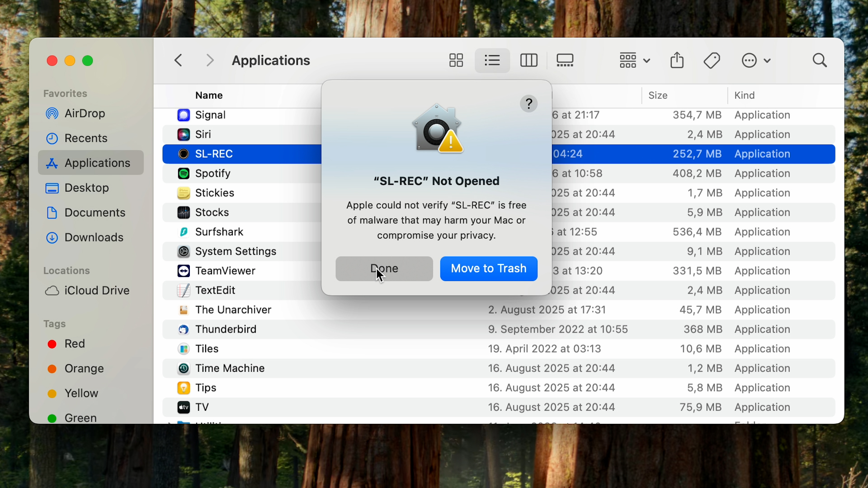The height and width of the screenshot is (488, 868).
Task: Switch to list view
Action: point(492,60)
